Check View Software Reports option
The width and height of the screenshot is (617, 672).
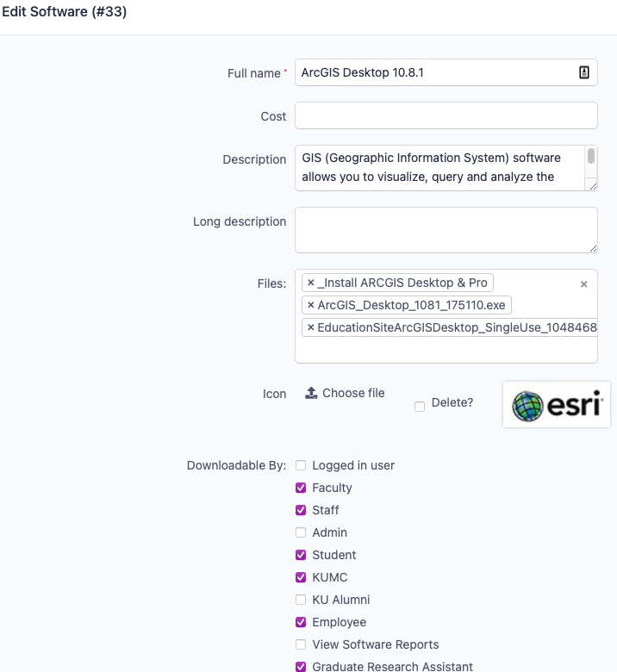click(x=301, y=644)
